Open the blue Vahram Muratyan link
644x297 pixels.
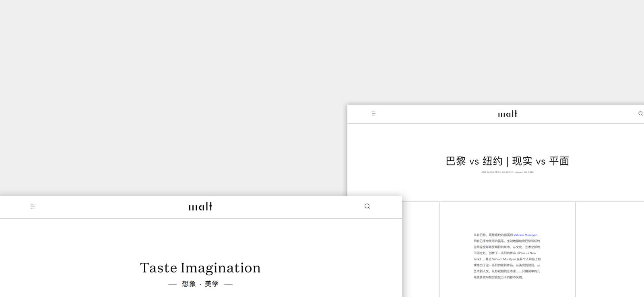(x=525, y=235)
